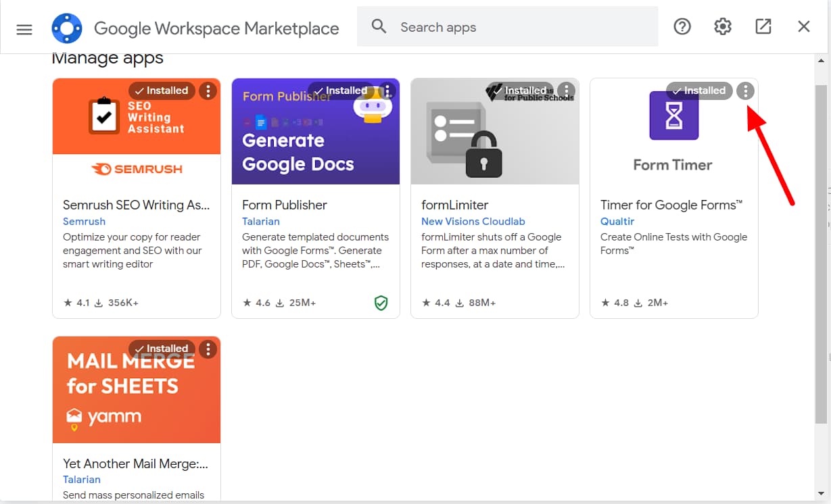
Task: Click the Installed badge on Form Publisher card
Action: point(341,91)
